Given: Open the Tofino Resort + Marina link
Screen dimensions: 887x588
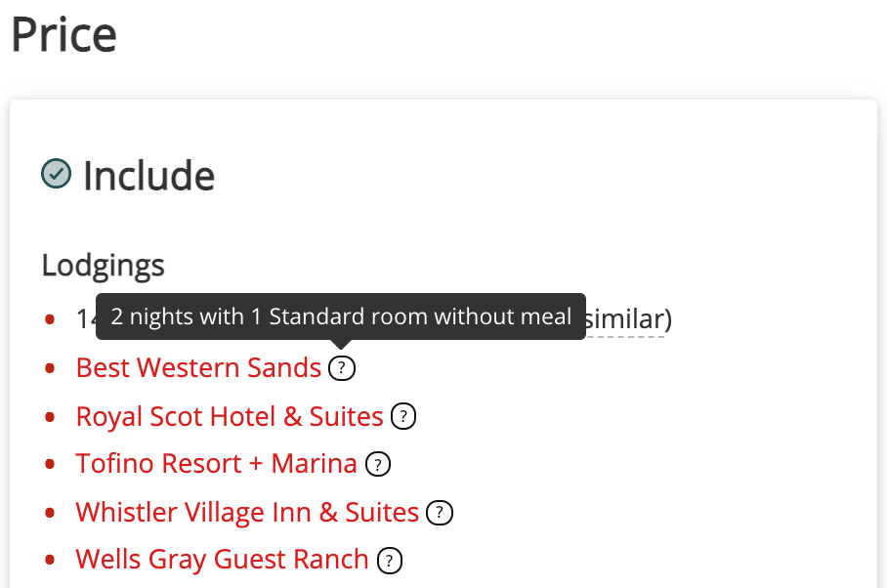Looking at the screenshot, I should 217,464.
